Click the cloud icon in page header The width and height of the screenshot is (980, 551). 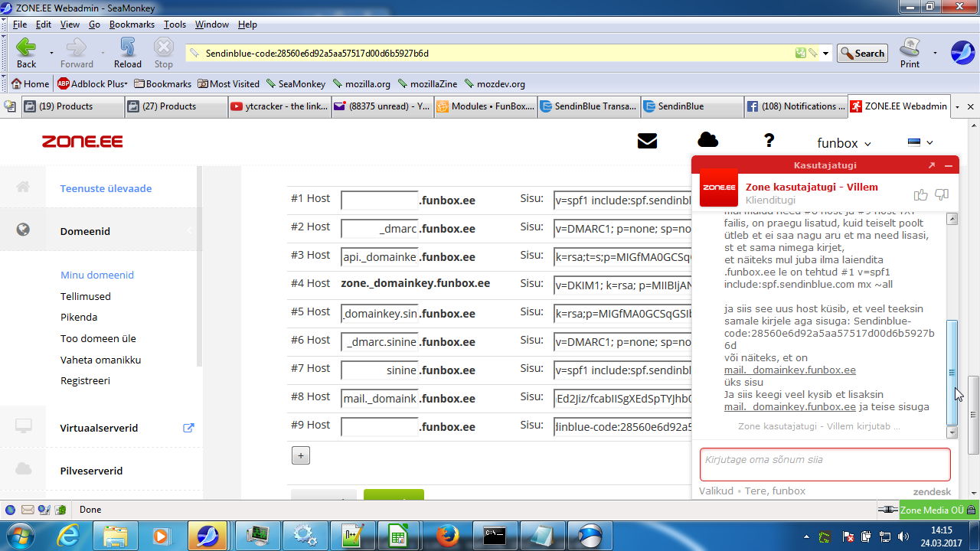click(x=708, y=139)
